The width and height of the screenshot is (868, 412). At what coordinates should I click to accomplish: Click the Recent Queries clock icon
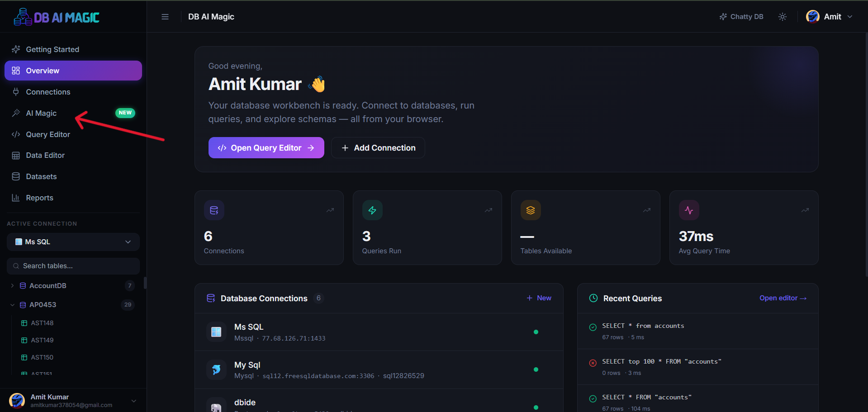[x=593, y=298]
